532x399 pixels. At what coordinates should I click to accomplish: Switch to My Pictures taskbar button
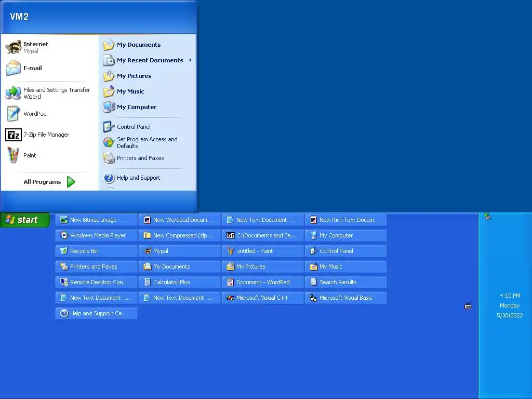[263, 267]
